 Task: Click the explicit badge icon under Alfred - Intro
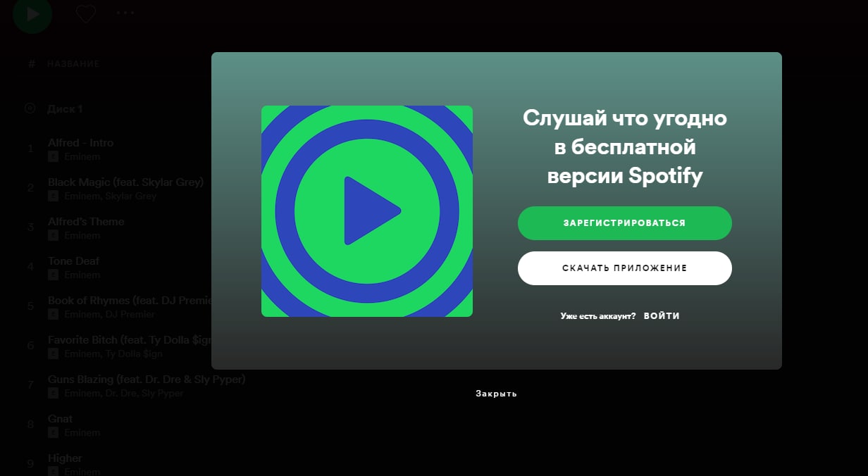click(x=53, y=156)
